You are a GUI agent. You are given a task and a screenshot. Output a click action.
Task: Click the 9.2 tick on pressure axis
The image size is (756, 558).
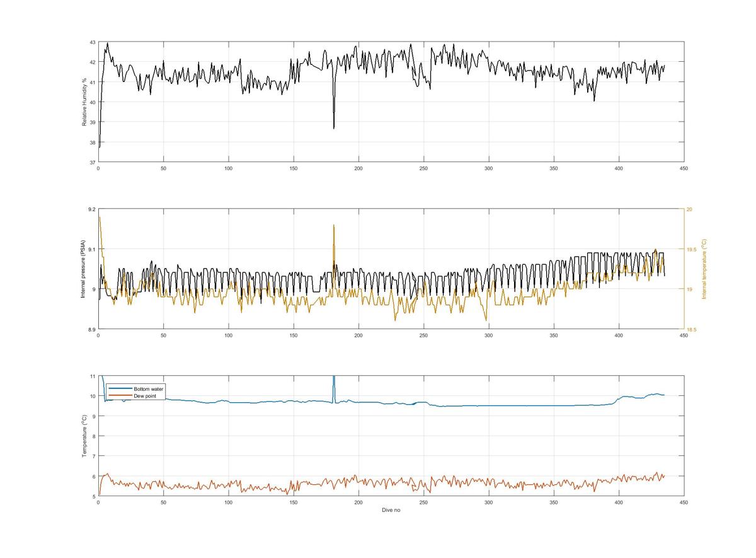point(91,209)
